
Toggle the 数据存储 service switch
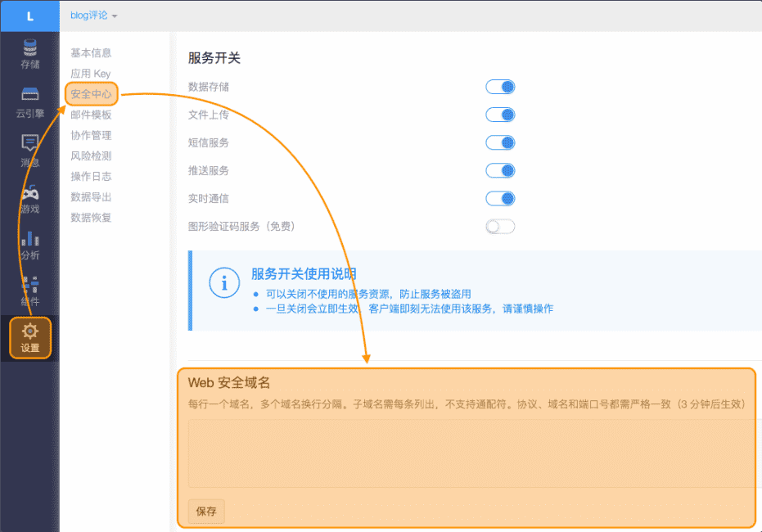500,87
